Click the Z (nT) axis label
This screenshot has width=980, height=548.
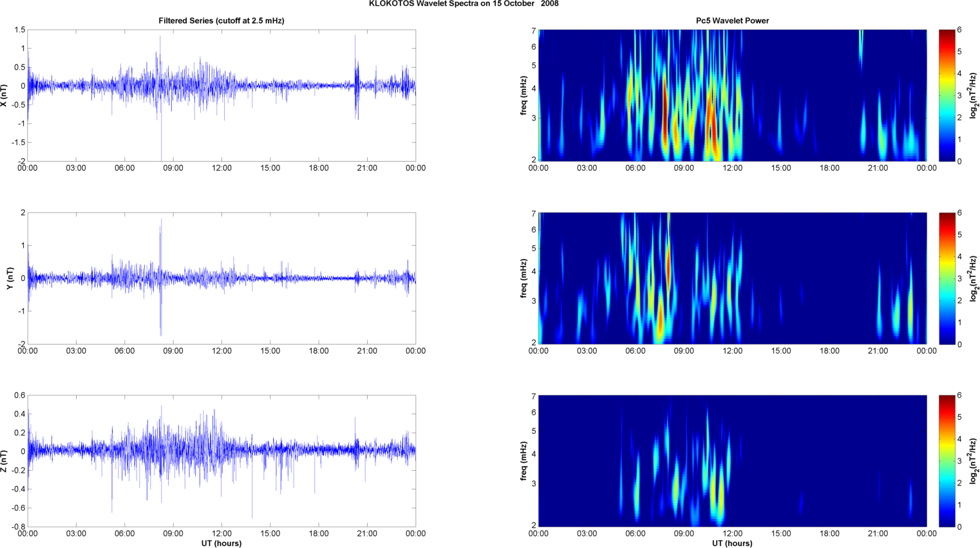(5, 461)
